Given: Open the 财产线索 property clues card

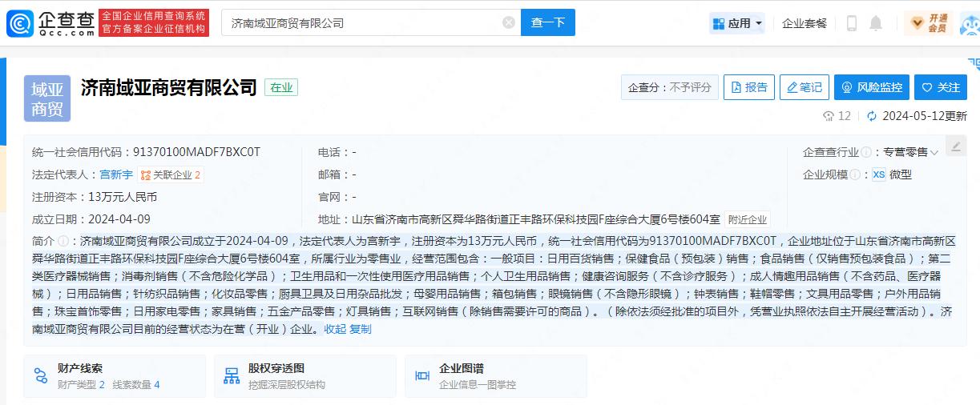Looking at the screenshot, I should pos(115,376).
